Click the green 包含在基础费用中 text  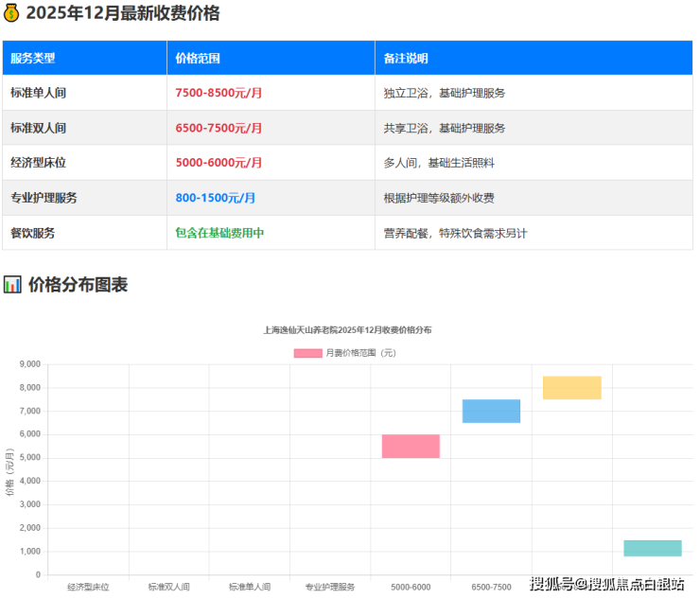point(219,233)
